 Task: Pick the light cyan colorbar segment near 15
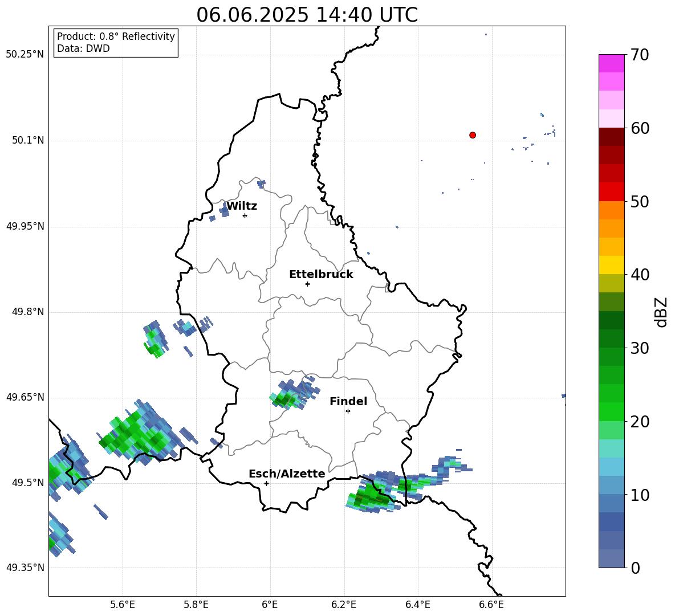(611, 448)
